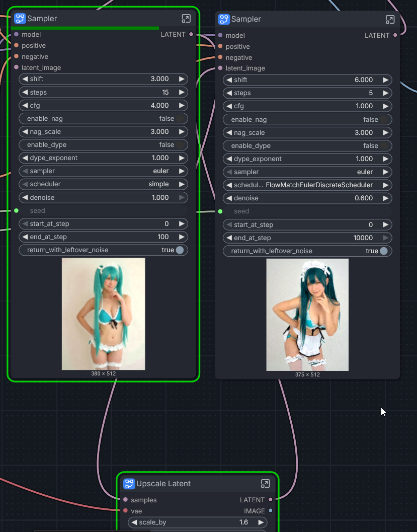Select the Upscale Latent node title
Image resolution: width=417 pixels, height=532 pixels.
pyautogui.click(x=163, y=484)
